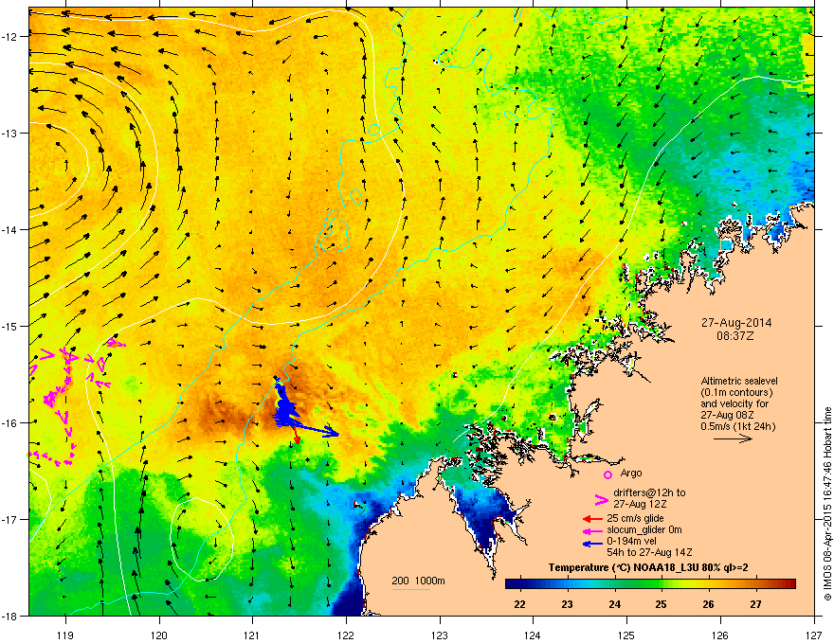The width and height of the screenshot is (834, 644).
Task: Click the dark red end of temperature colorbar
Action: 789,584
